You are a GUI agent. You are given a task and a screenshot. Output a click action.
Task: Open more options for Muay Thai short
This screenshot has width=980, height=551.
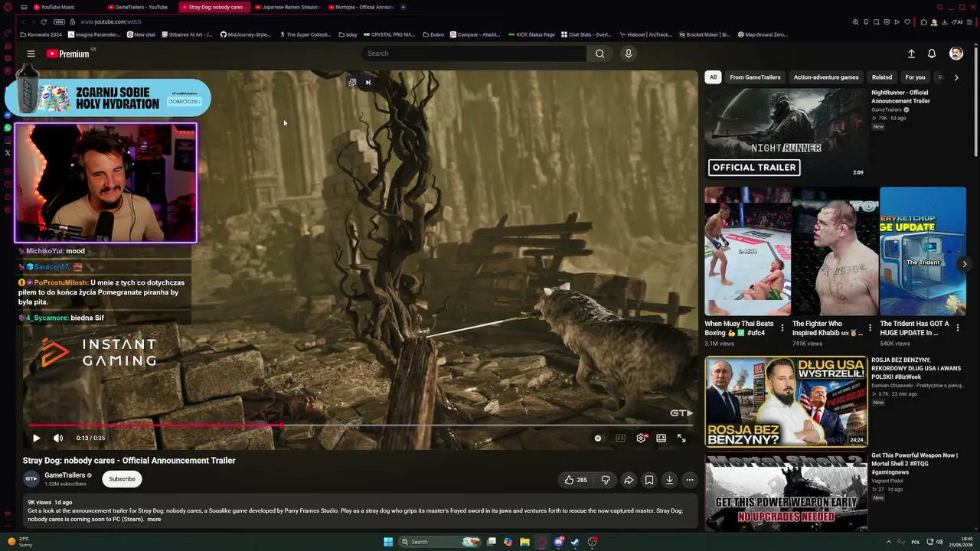[782, 328]
